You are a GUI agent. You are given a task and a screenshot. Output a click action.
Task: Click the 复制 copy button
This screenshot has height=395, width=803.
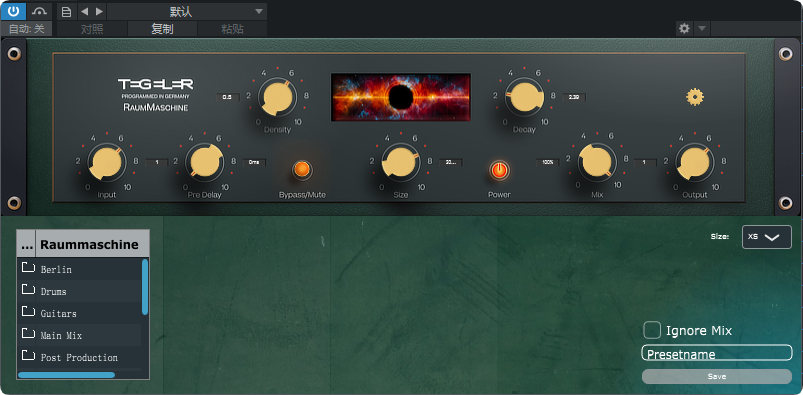(162, 29)
